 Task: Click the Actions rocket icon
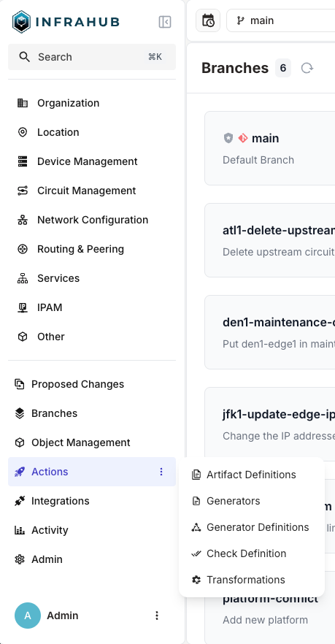click(19, 472)
